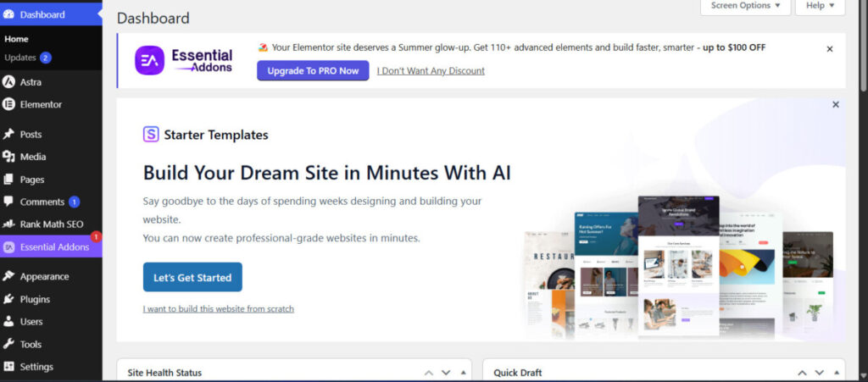This screenshot has width=868, height=382.
Task: Click the Starter Templates S logo
Action: (x=151, y=135)
